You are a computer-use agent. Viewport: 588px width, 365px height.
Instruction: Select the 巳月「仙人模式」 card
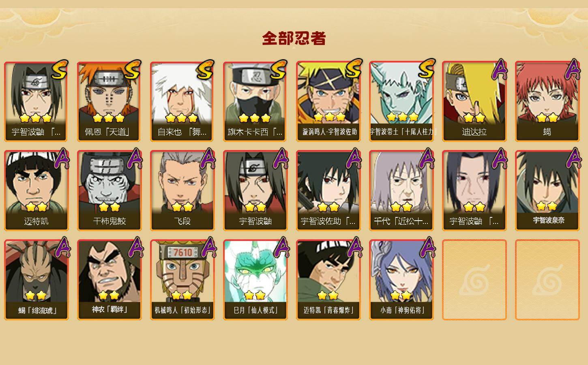pos(255,280)
